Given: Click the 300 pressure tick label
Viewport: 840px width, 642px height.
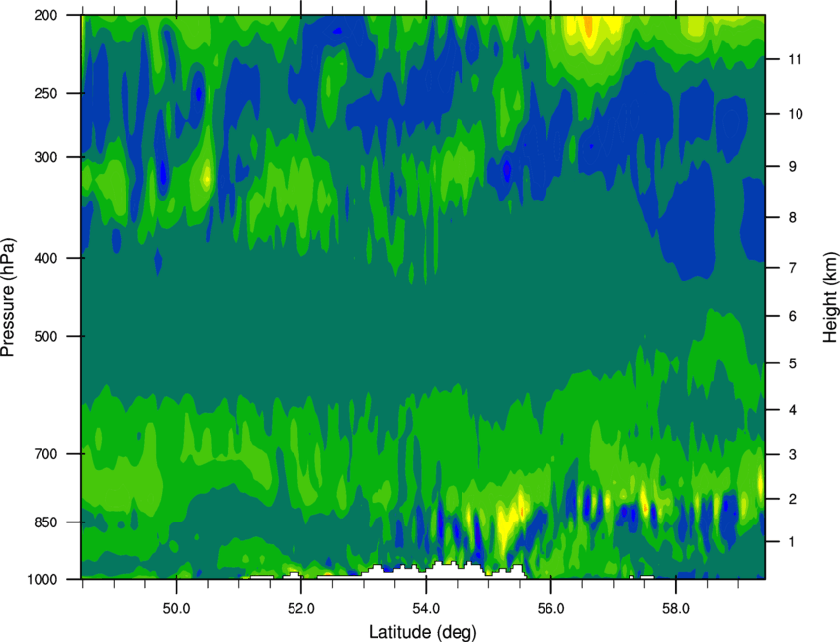Looking at the screenshot, I should [x=45, y=157].
